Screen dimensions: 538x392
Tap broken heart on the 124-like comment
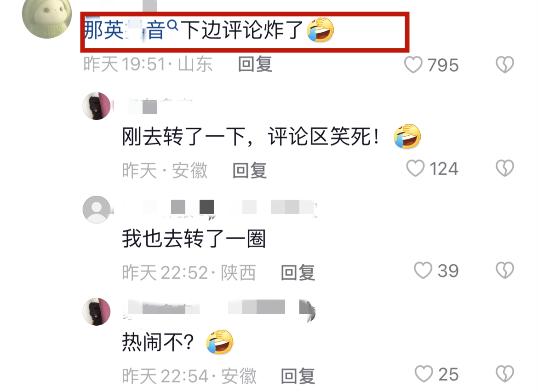click(505, 168)
